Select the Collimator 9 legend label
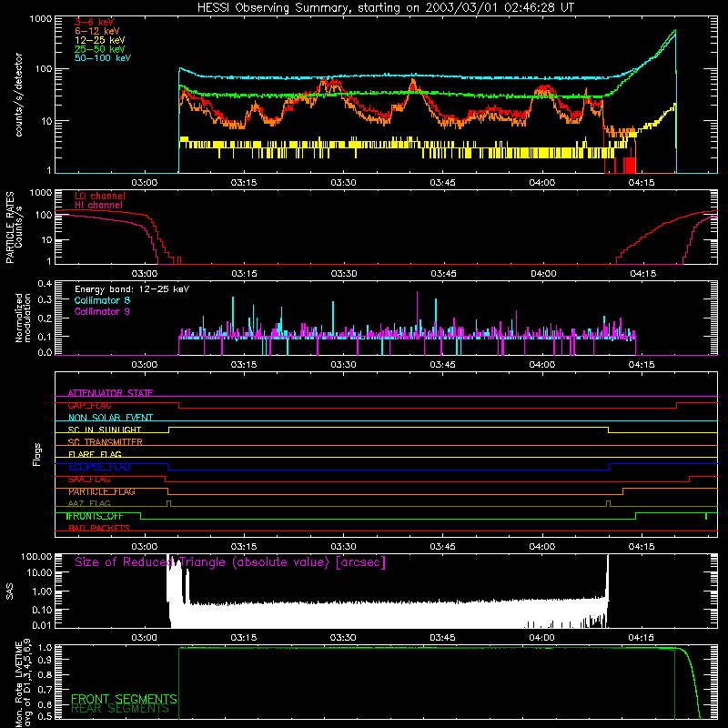Image resolution: width=728 pixels, height=728 pixels. click(x=102, y=311)
